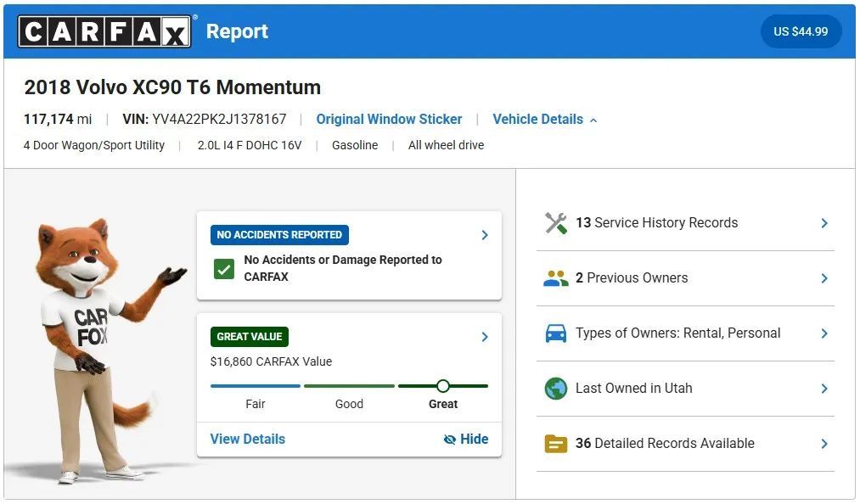
Task: Click the value slider circle handle
Action: pos(443,386)
